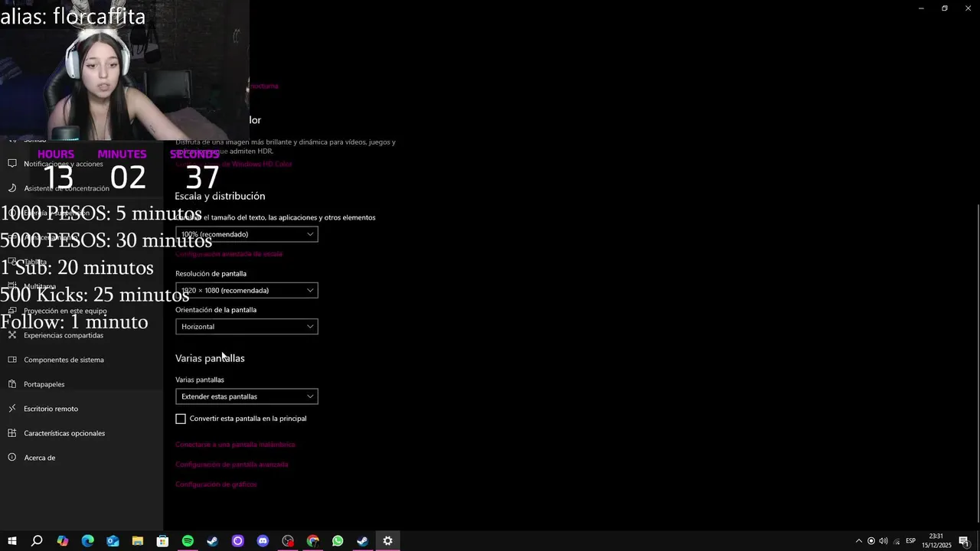This screenshot has width=980, height=551.
Task: Open the clock showing 23:31
Action: point(936,541)
